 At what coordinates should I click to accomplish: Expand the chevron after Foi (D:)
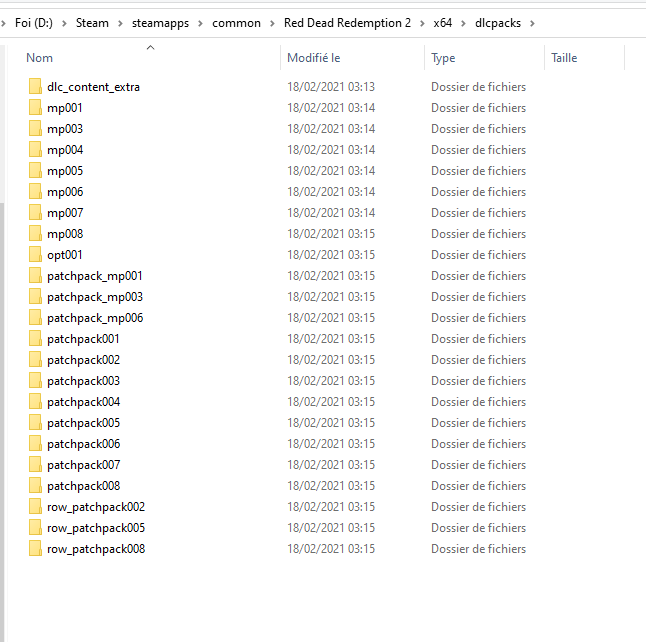point(64,23)
